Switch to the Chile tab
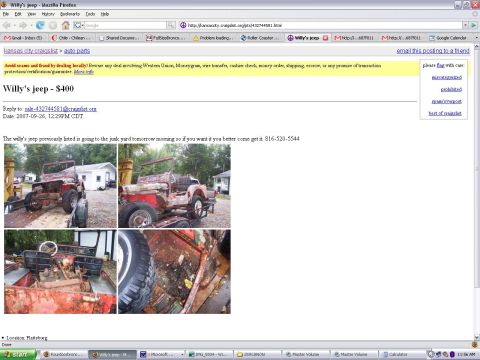The image size is (480, 360). pos(72,38)
